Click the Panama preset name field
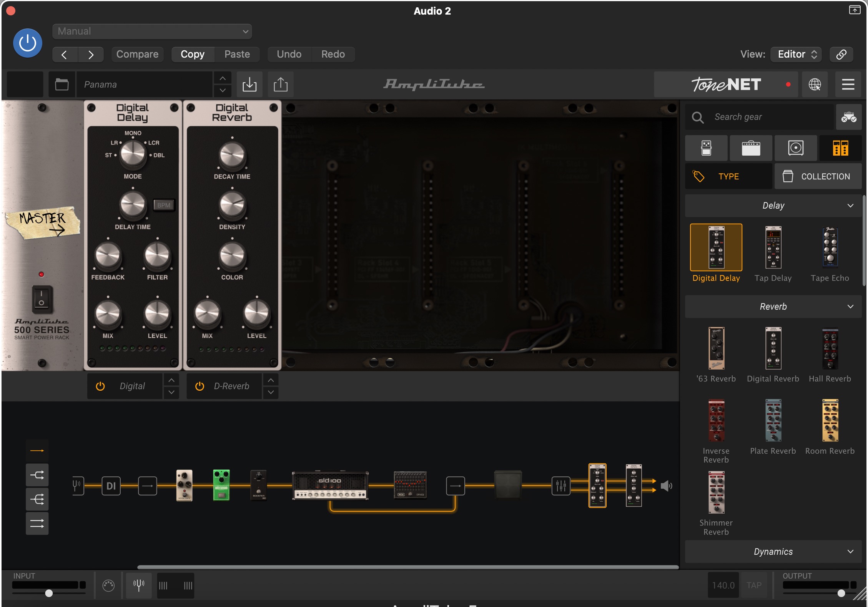This screenshot has height=607, width=868. (x=145, y=84)
